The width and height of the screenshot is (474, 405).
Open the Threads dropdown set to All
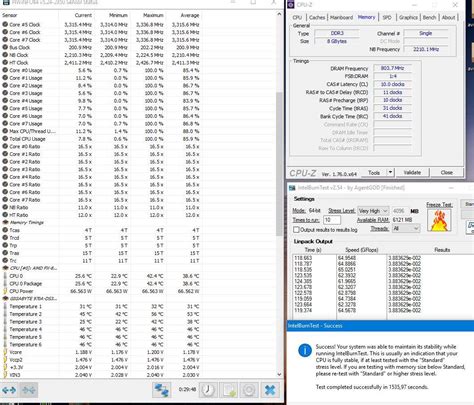[406, 228]
